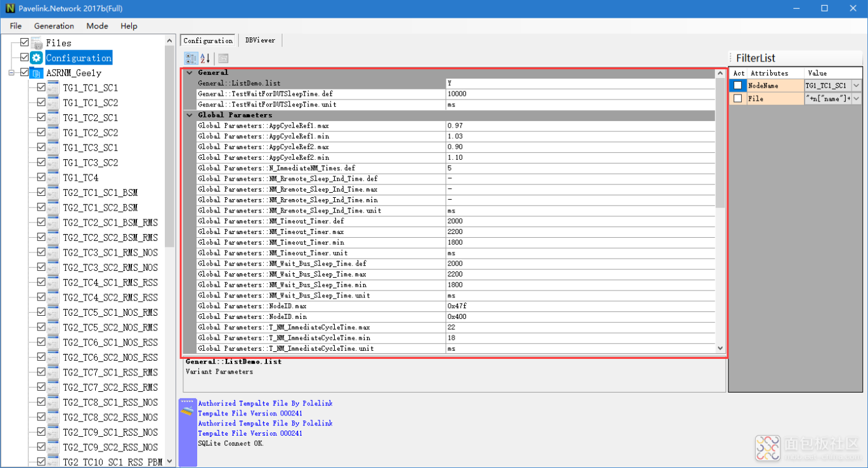The height and width of the screenshot is (468, 868).
Task: Select the TG2_TC9_SC1_RSS_NOS tree item
Action: [110, 432]
